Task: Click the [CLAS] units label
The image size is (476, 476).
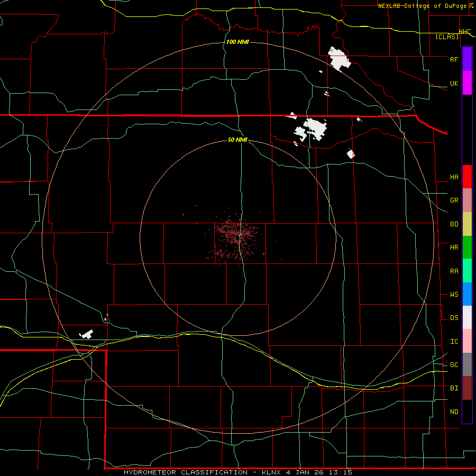Action: (x=447, y=36)
